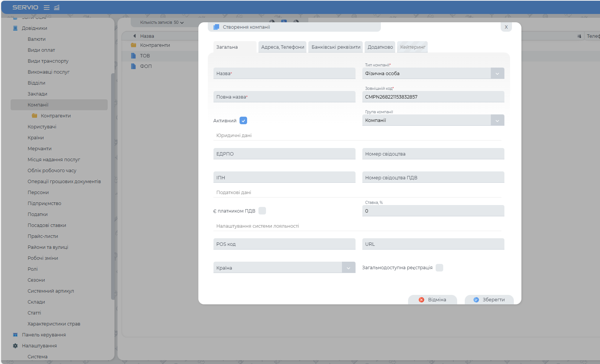Open the hamburger menu next to SERVIO
600x364 pixels.
click(x=46, y=8)
